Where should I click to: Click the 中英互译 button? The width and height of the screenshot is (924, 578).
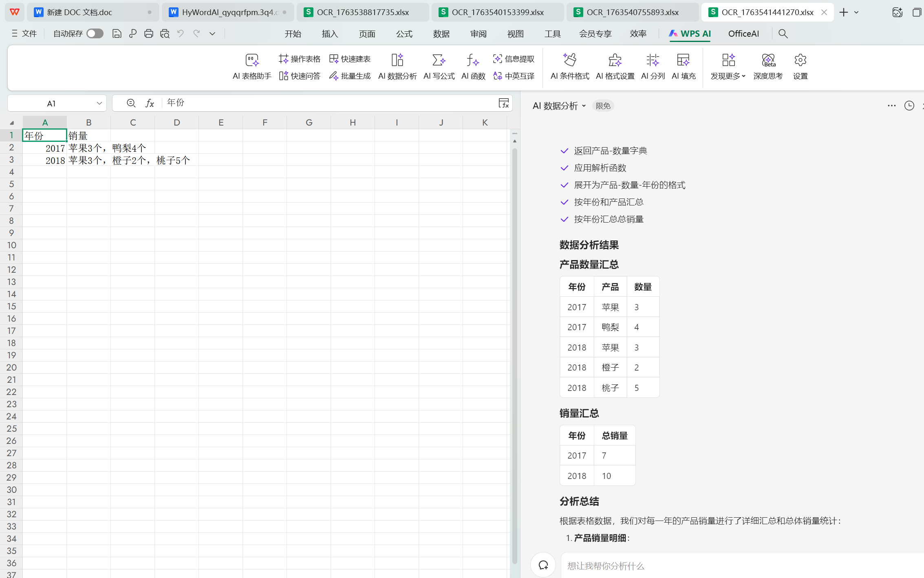pos(514,76)
